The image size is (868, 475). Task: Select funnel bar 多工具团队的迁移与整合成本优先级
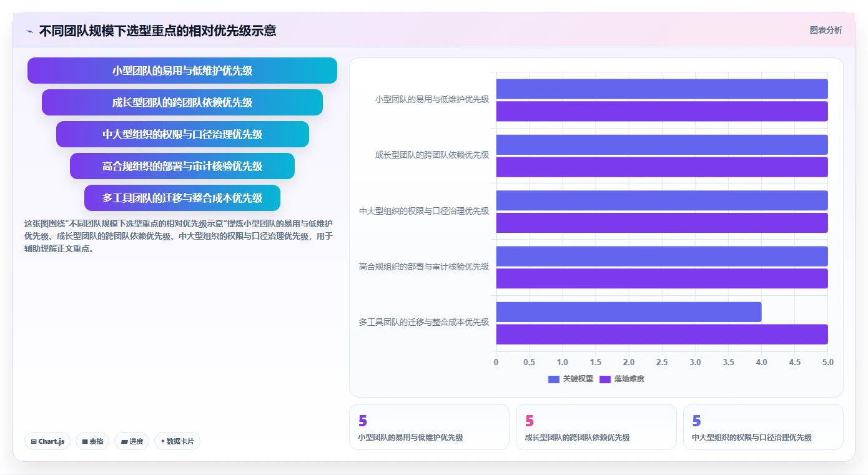pos(182,198)
